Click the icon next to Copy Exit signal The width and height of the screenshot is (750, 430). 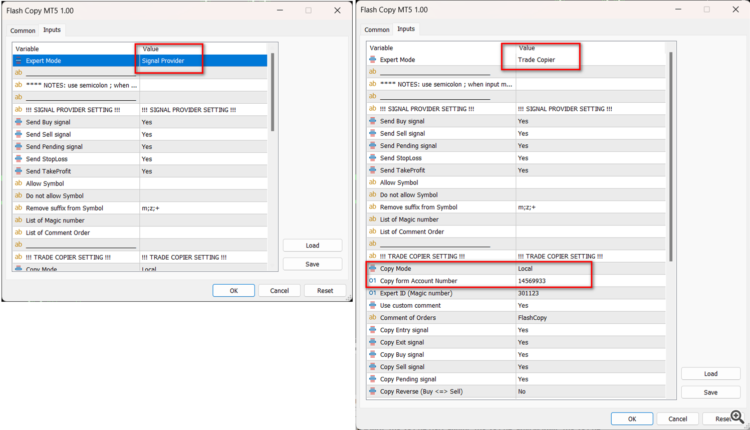(x=372, y=342)
